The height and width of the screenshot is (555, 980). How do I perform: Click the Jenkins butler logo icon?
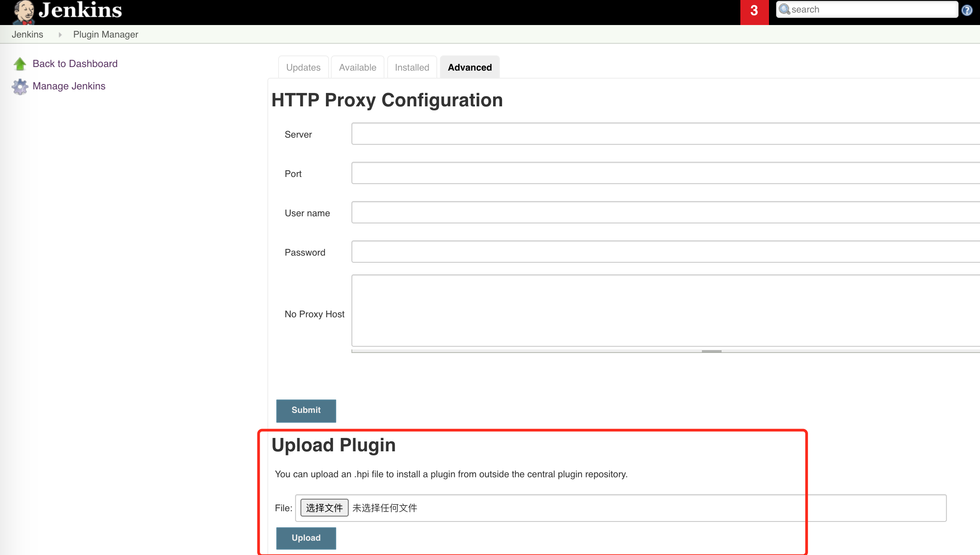24,12
